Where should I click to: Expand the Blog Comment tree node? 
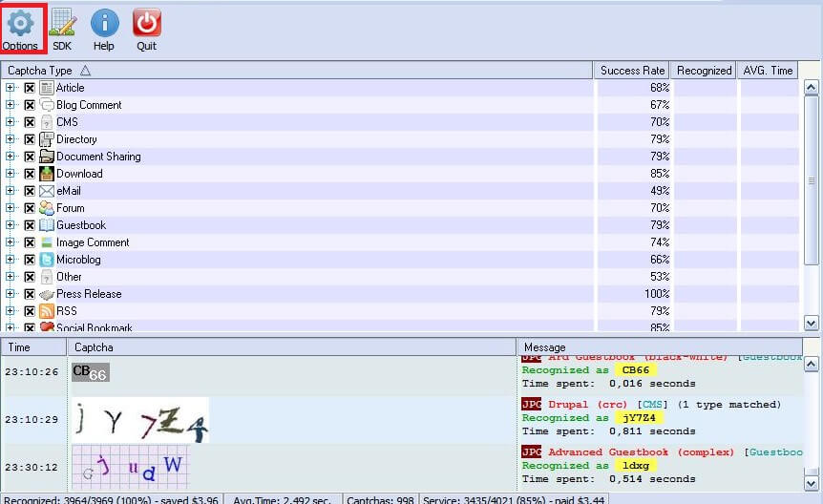(11, 105)
